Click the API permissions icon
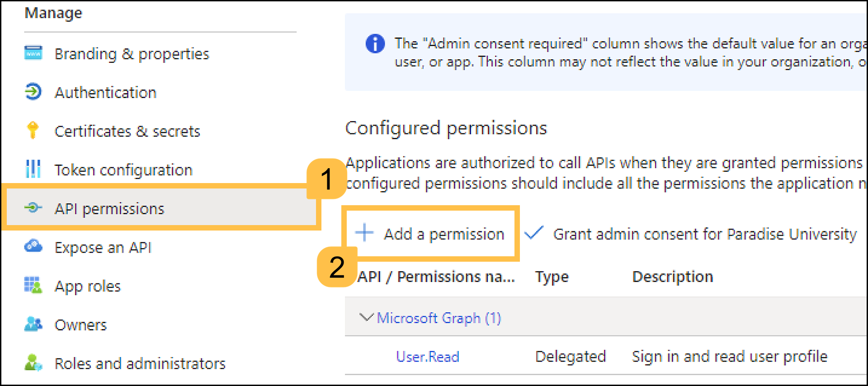The width and height of the screenshot is (868, 386). [x=33, y=208]
